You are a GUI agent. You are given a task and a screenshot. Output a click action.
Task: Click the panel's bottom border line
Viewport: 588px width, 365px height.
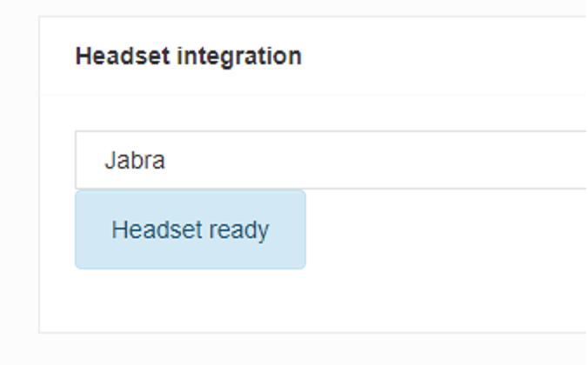tap(313, 332)
